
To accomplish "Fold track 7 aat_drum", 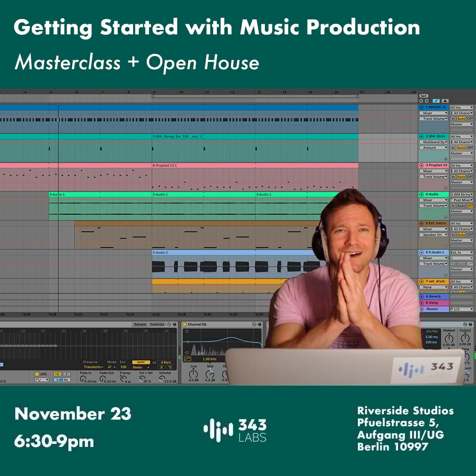I will tap(421, 282).
